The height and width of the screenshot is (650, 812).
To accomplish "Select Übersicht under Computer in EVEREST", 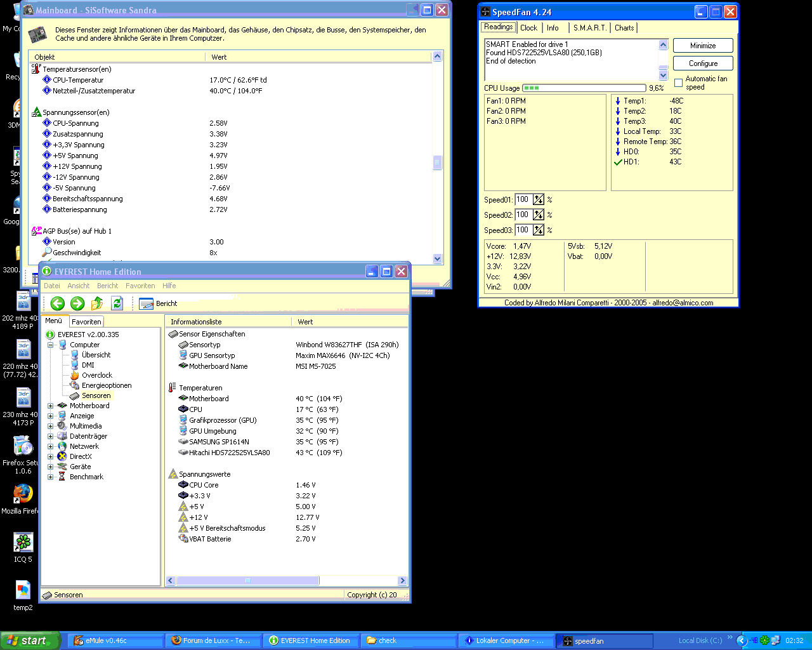I will coord(96,355).
